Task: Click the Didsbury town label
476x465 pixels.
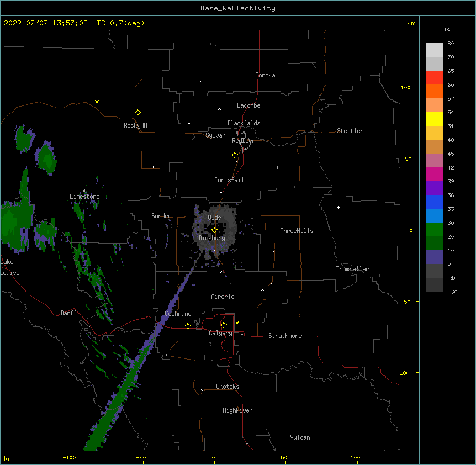Action: pyautogui.click(x=212, y=238)
